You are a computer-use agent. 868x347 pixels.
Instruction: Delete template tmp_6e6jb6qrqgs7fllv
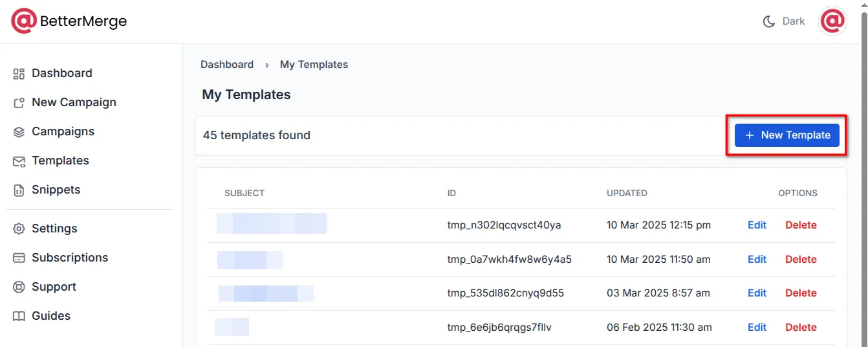tap(801, 328)
